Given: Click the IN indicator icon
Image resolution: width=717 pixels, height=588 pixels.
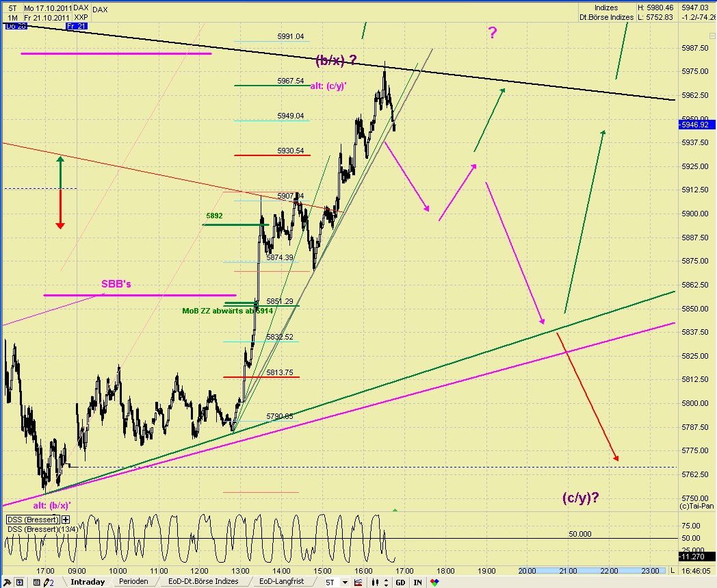Looking at the screenshot, I should (418, 582).
